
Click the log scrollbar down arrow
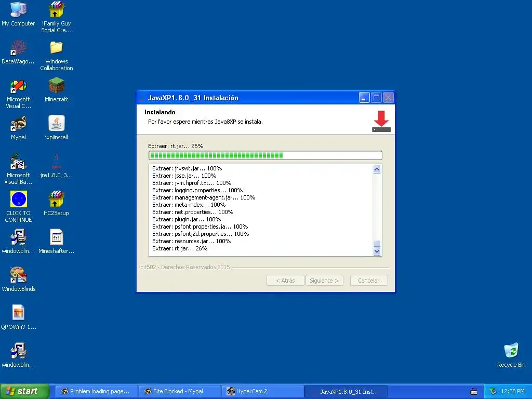point(377,251)
